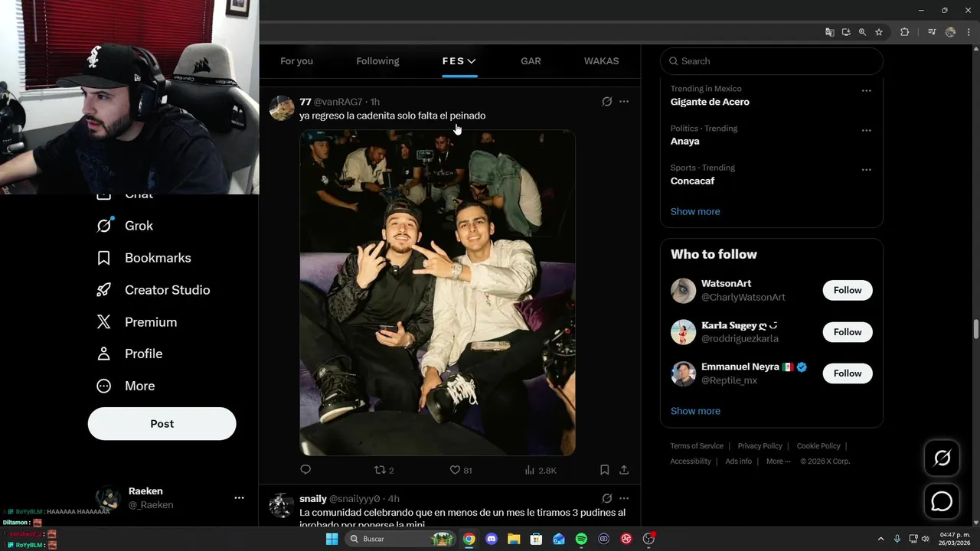Follow Emmanuel Neyra

(x=848, y=373)
